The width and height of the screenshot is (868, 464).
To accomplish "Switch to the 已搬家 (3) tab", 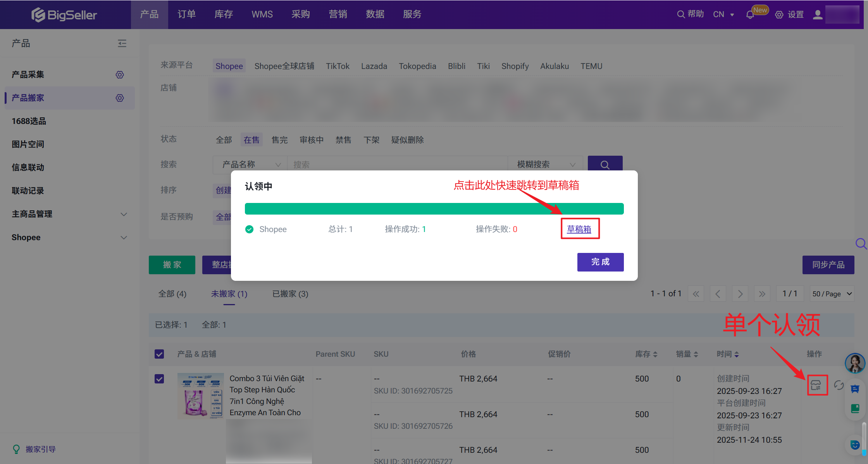I will tap(290, 294).
